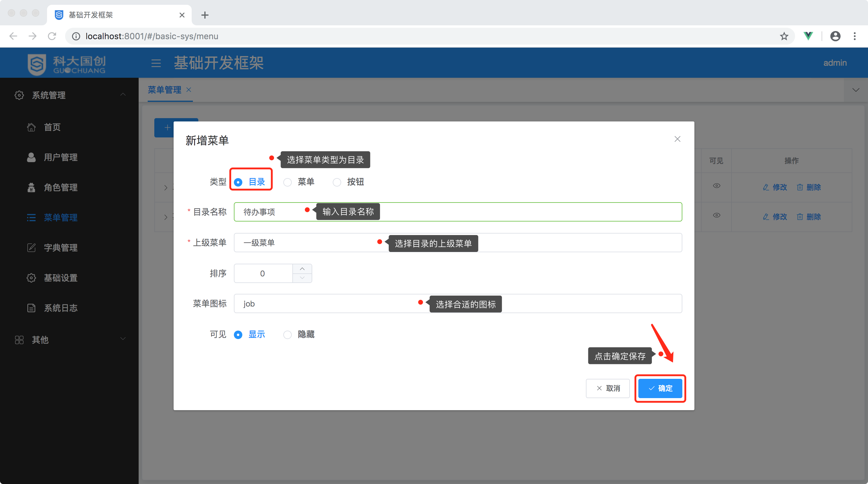The height and width of the screenshot is (484, 868).
Task: Click the browser reload icon
Action: coord(52,36)
